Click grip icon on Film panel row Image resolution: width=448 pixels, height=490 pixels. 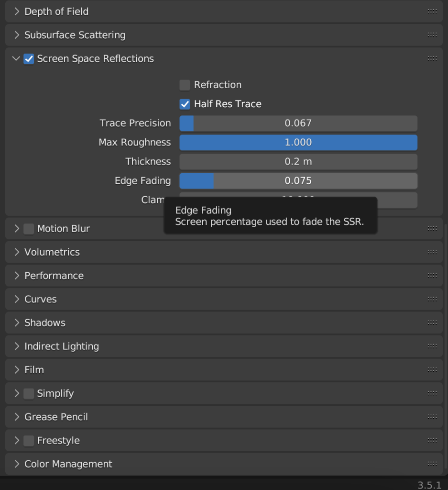click(x=432, y=369)
